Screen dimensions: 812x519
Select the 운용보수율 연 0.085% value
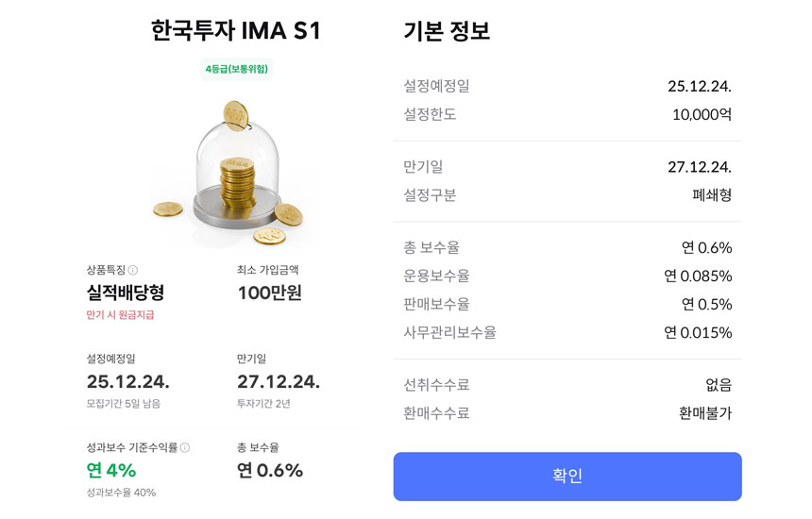pos(698,276)
